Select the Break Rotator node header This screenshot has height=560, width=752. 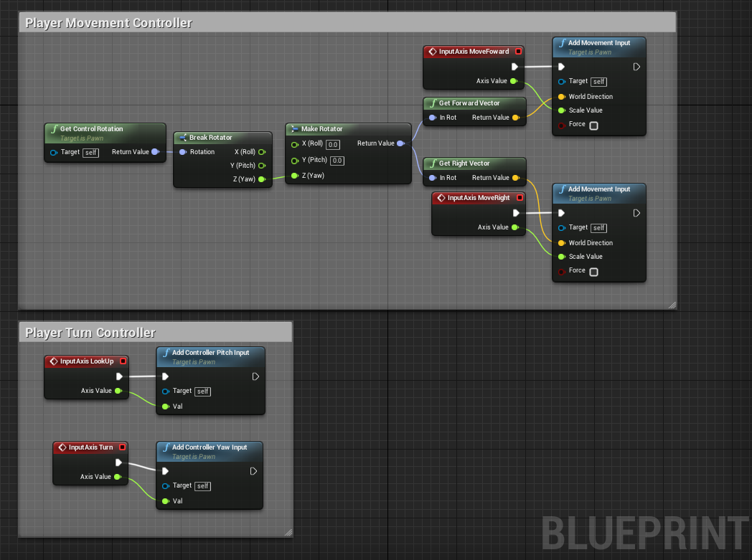[222, 138]
